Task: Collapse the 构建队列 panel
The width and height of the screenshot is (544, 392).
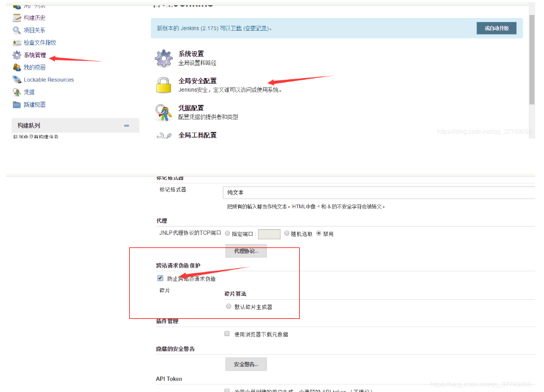Action: (x=127, y=125)
